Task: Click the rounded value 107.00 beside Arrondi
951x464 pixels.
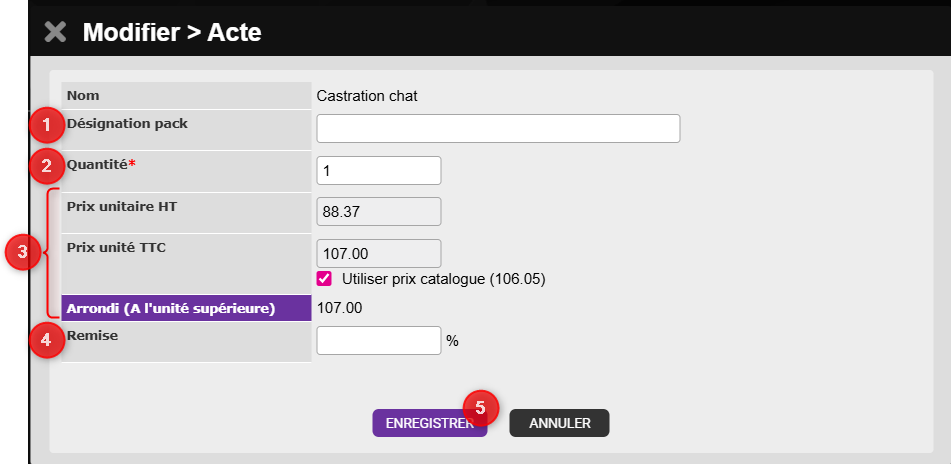Action: 339,308
